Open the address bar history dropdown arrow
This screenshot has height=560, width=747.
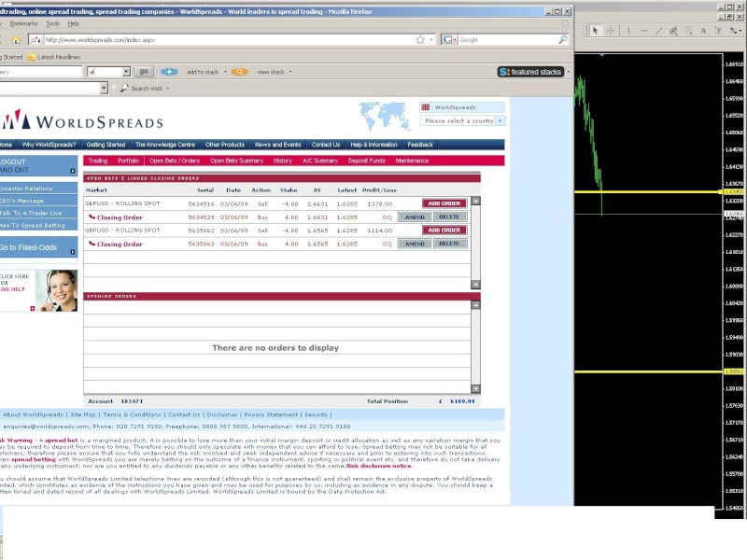click(x=431, y=40)
